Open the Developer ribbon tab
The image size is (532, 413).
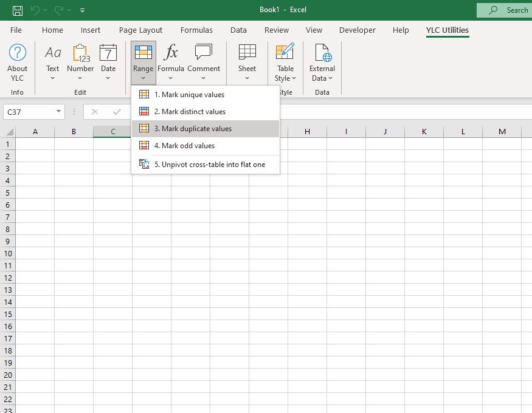358,30
